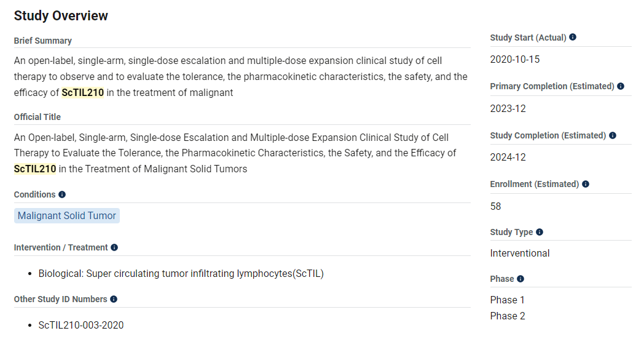This screenshot has height=344, width=644.
Task: Click the Phase 2 value
Action: pos(508,316)
